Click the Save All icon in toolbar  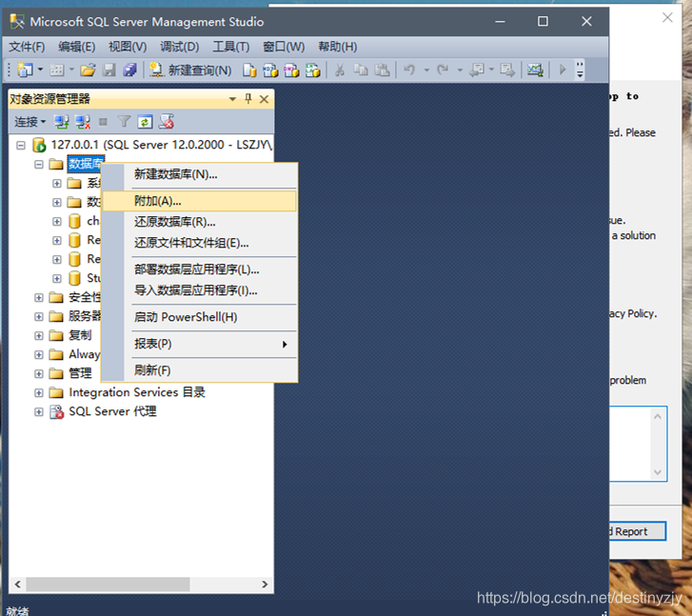click(129, 70)
